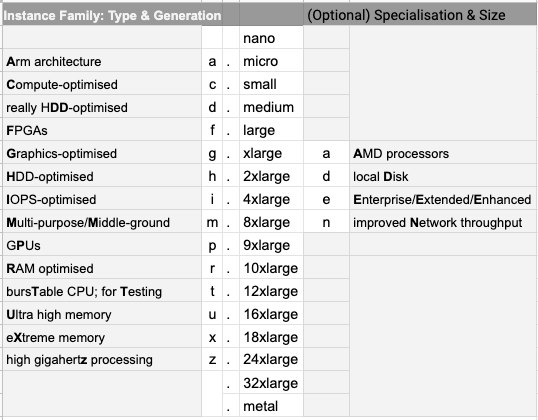This screenshot has width=538, height=420.
Task: Click the 'IOPS-optimised' cell
Action: 102,199
